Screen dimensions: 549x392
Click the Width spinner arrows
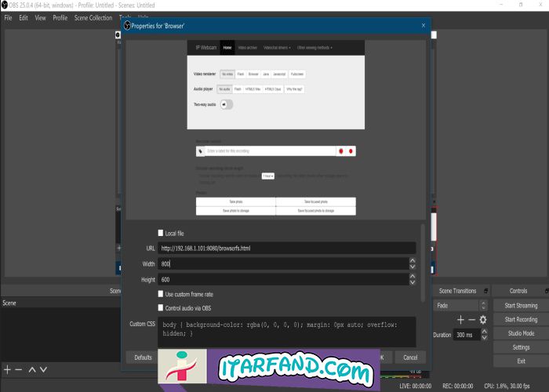click(x=413, y=263)
